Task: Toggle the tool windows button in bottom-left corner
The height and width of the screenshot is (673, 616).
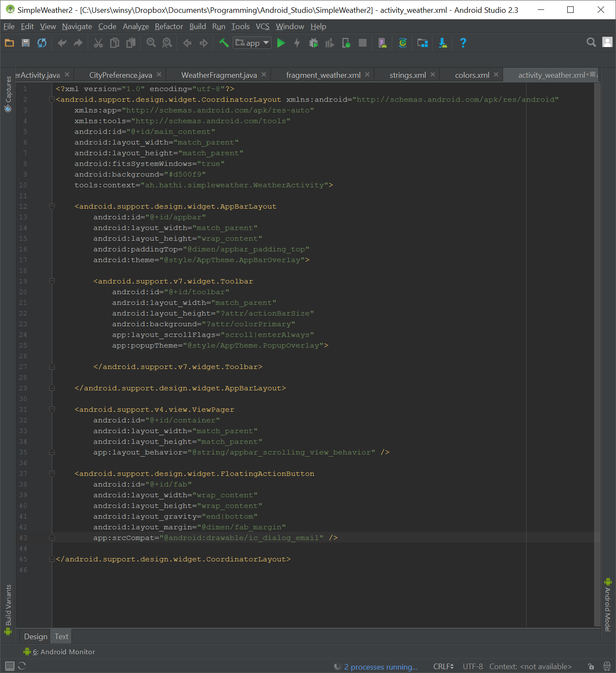Action: tap(10, 666)
